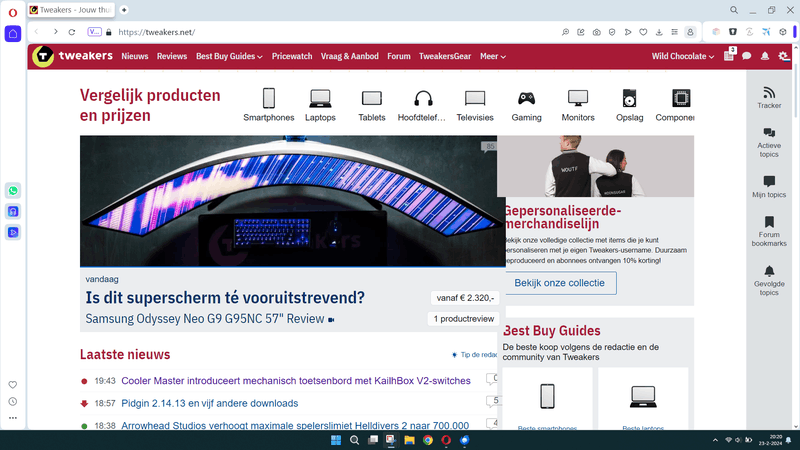Expand the Meer menu
800x450 pixels.
tap(492, 56)
